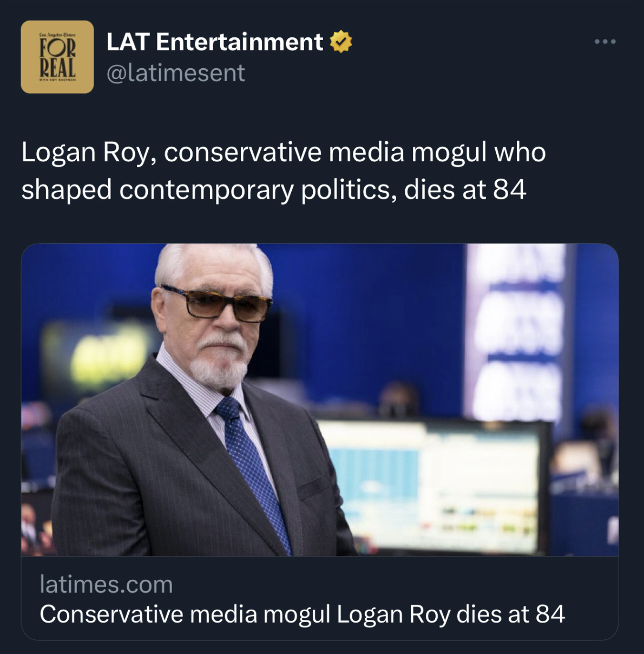644x654 pixels.
Task: Click the gold verified badge
Action: point(341,42)
